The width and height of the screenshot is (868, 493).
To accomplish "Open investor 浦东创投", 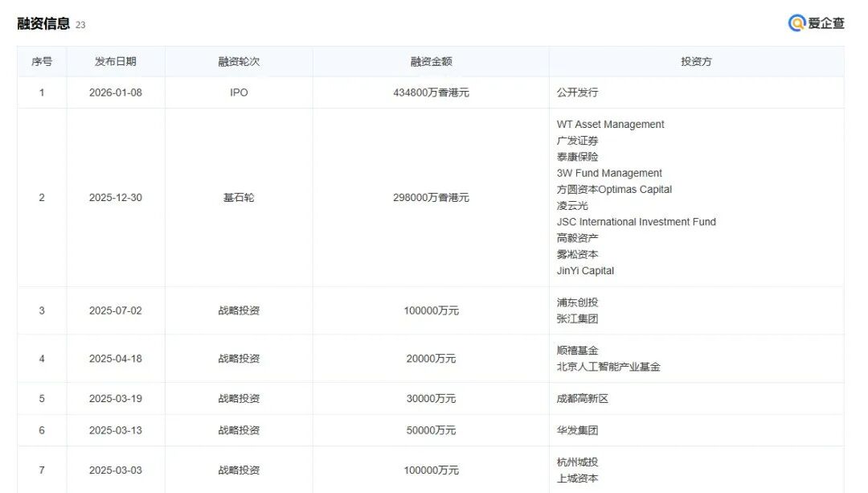I will 577,302.
